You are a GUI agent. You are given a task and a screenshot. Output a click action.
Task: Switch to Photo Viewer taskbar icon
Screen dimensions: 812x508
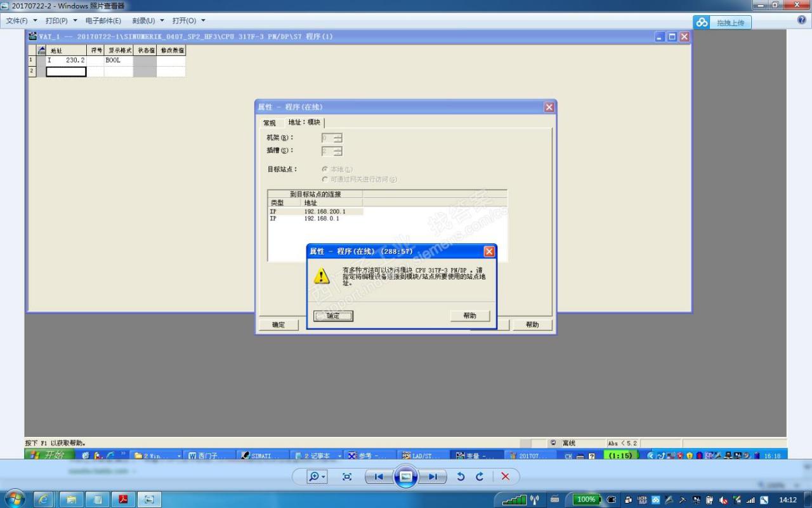click(x=149, y=500)
